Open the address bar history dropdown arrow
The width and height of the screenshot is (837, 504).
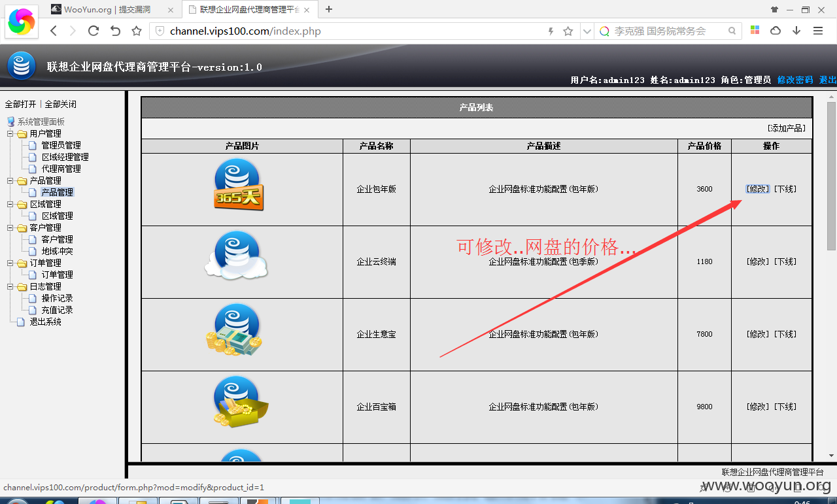point(587,31)
